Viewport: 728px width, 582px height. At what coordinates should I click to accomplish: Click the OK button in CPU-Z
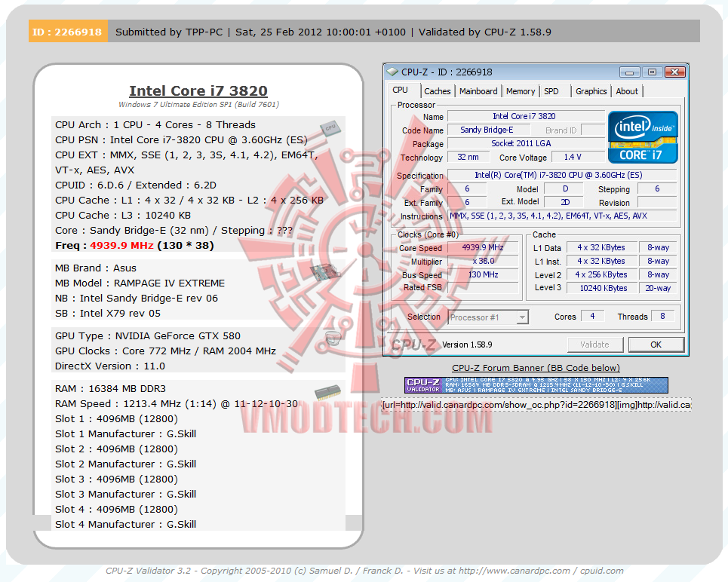(x=656, y=345)
